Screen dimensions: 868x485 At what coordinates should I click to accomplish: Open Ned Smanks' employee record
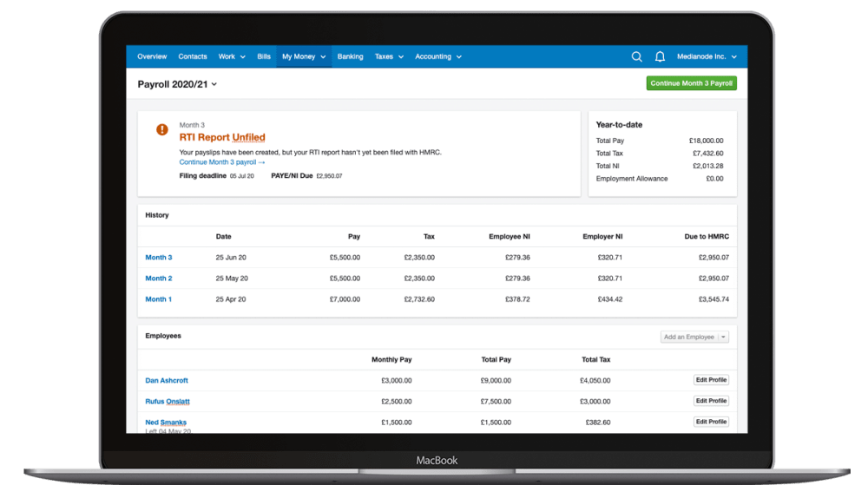(166, 422)
